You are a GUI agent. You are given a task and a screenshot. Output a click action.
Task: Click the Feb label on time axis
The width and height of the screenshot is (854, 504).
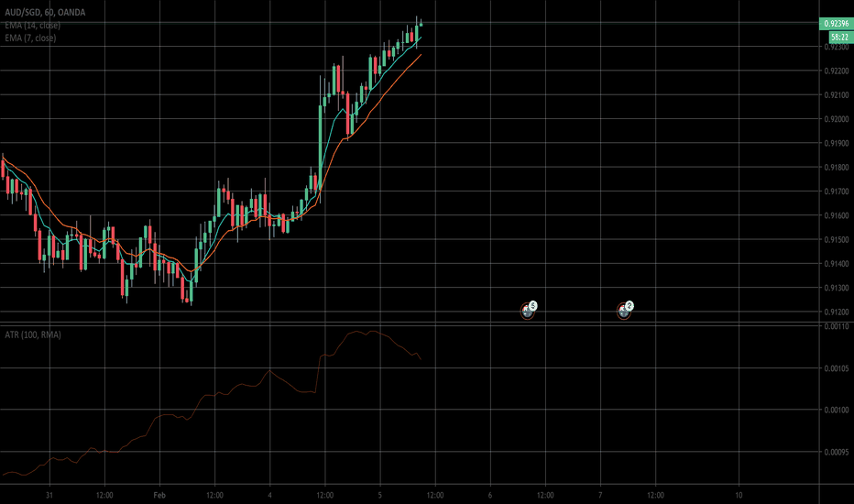[159, 495]
